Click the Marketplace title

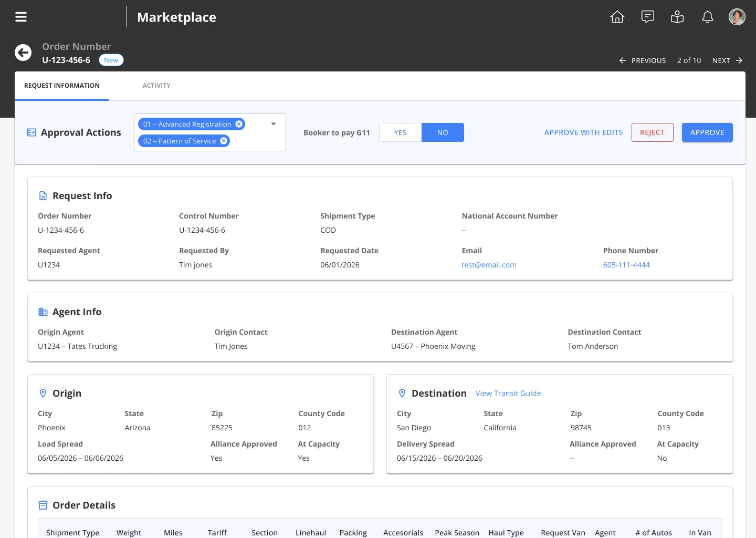(176, 17)
